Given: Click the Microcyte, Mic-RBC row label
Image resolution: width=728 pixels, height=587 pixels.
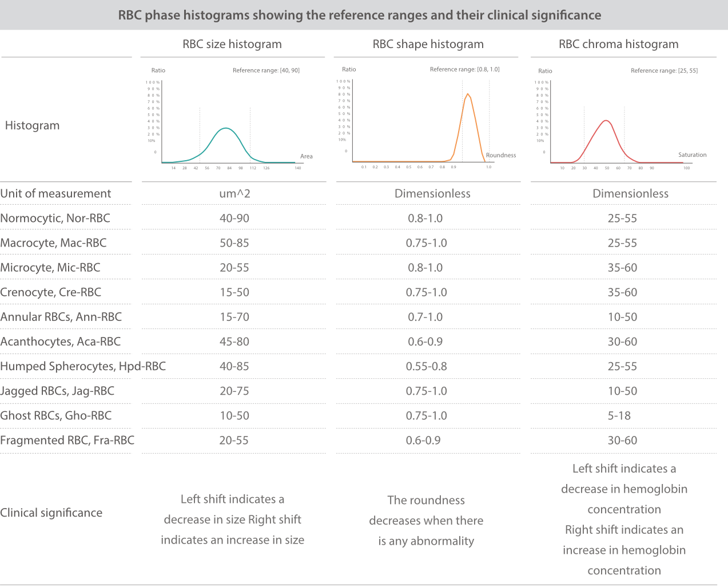Looking at the screenshot, I should [50, 268].
